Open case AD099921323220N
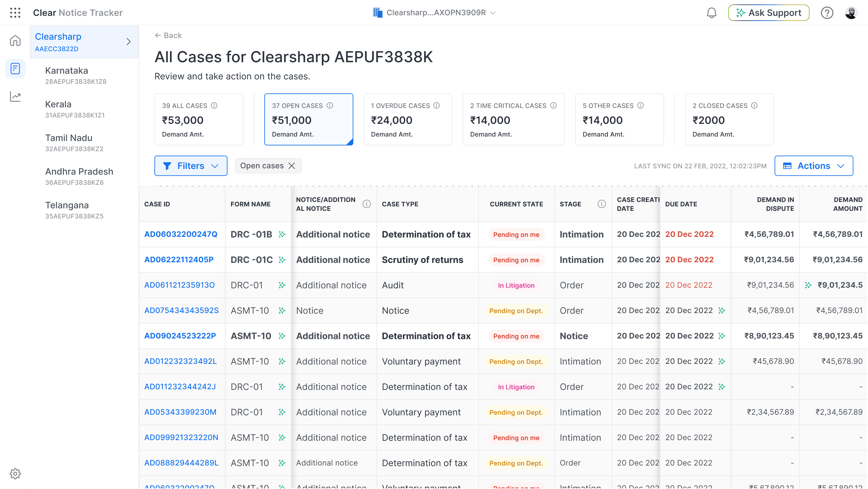Viewport: 868px width, 489px height. pos(181,438)
